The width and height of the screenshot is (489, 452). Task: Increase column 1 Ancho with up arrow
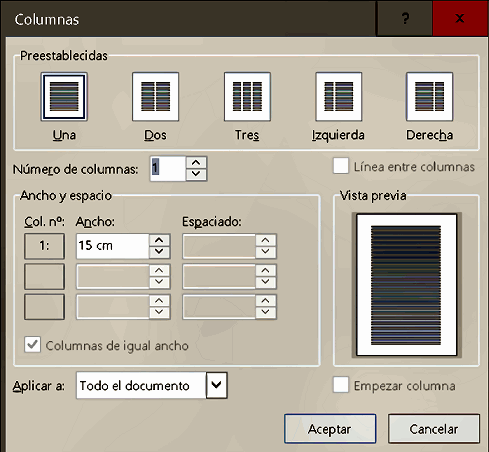[x=159, y=240]
